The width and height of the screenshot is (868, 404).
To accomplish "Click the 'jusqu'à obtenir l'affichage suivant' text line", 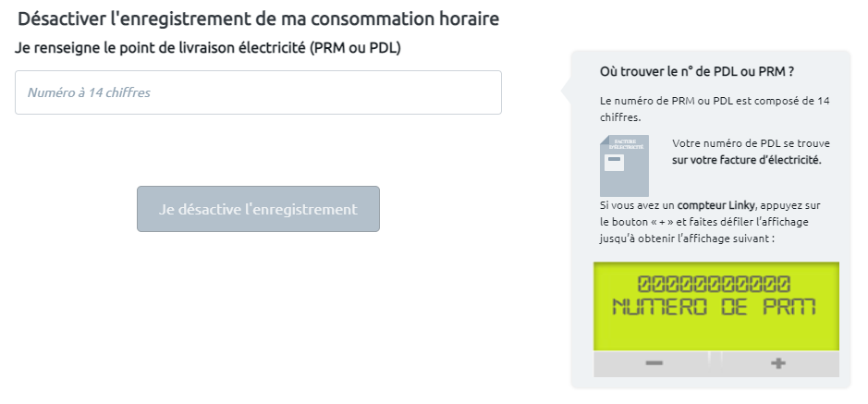I will coord(687,239).
